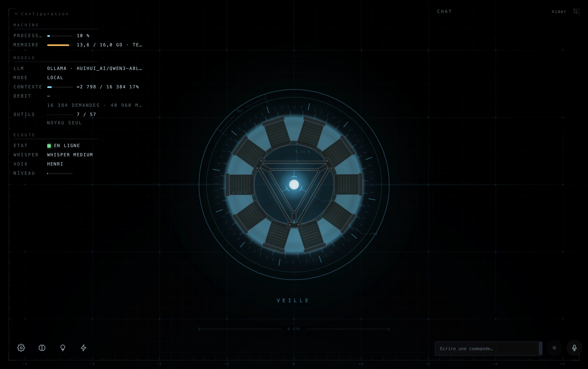Click the PROCESS usage bar

pyautogui.click(x=60, y=36)
